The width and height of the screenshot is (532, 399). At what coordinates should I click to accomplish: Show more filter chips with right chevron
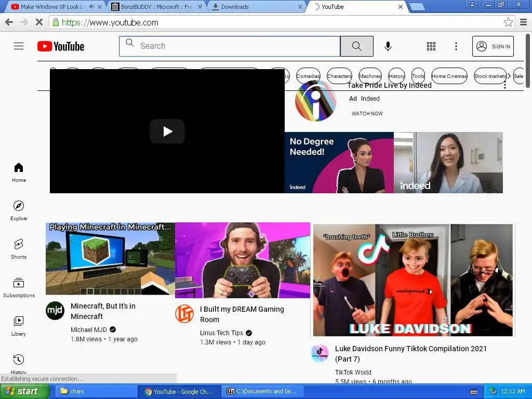coord(509,76)
